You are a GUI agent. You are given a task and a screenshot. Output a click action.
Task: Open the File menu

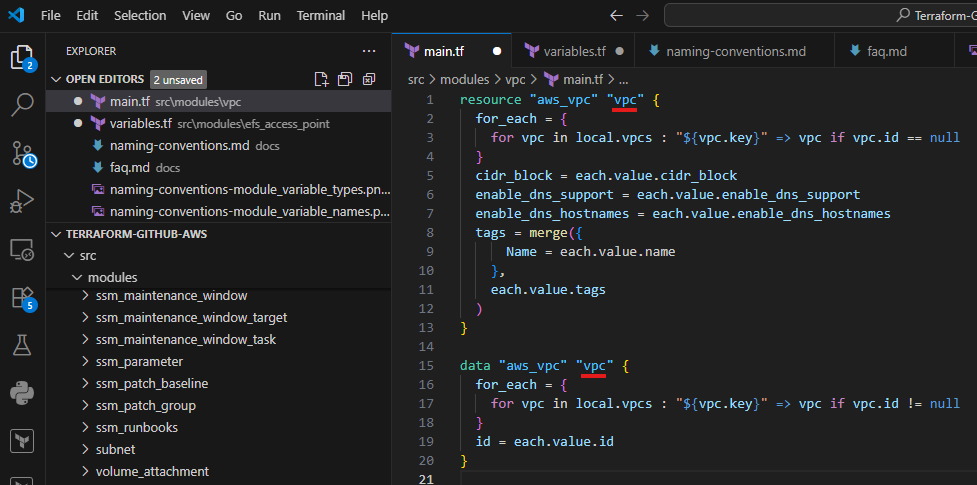coord(50,16)
